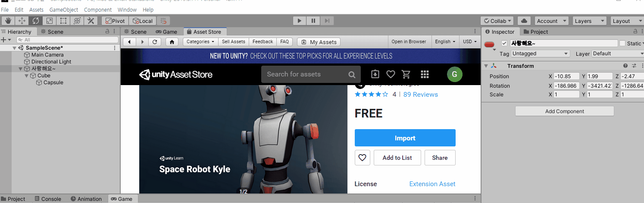Image resolution: width=644 pixels, height=203 pixels.
Task: Open the apps grid menu
Action: (x=425, y=74)
